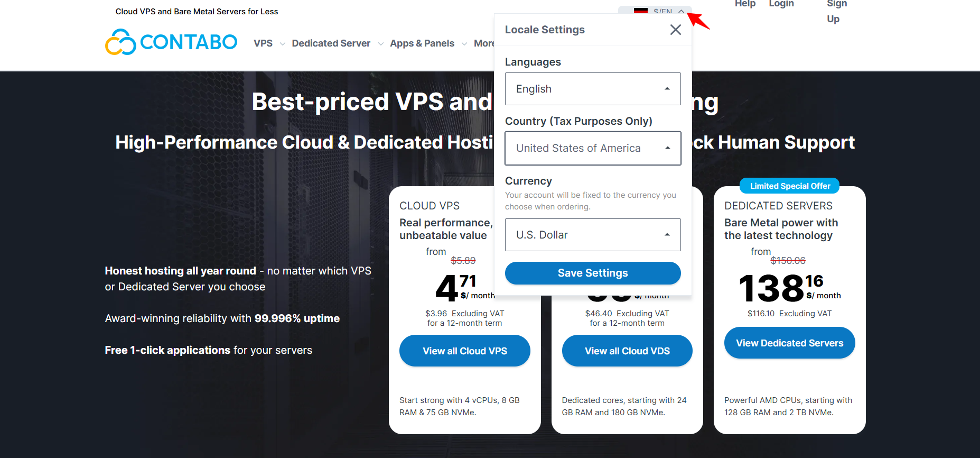Close the Locale Settings panel
980x458 pixels.
point(675,30)
